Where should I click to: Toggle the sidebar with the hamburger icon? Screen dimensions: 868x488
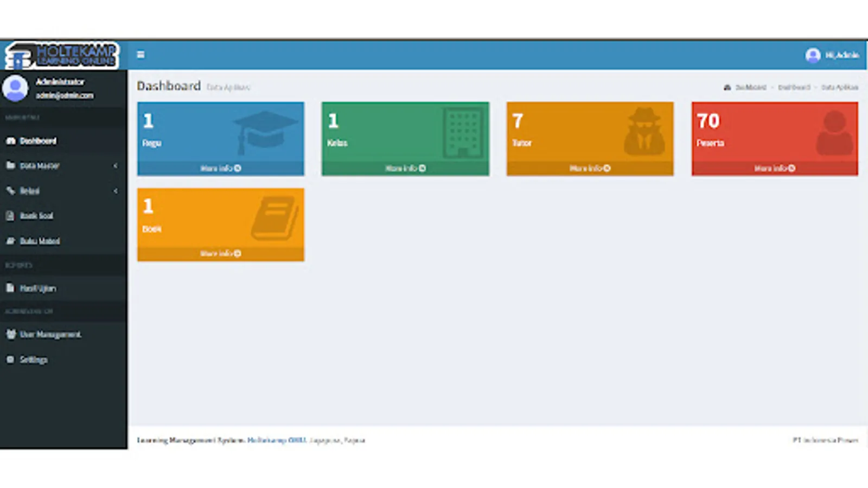click(141, 55)
